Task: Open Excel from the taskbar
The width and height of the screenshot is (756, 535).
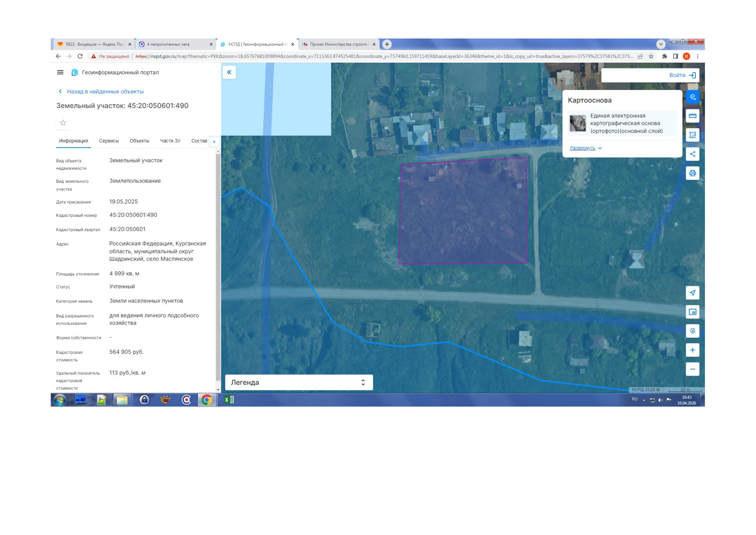Action: [x=229, y=400]
